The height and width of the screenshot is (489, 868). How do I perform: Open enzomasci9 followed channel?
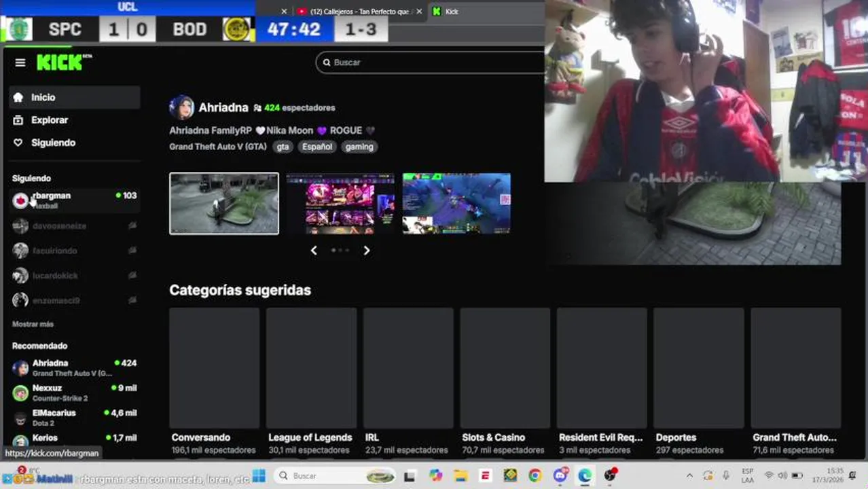[75, 300]
